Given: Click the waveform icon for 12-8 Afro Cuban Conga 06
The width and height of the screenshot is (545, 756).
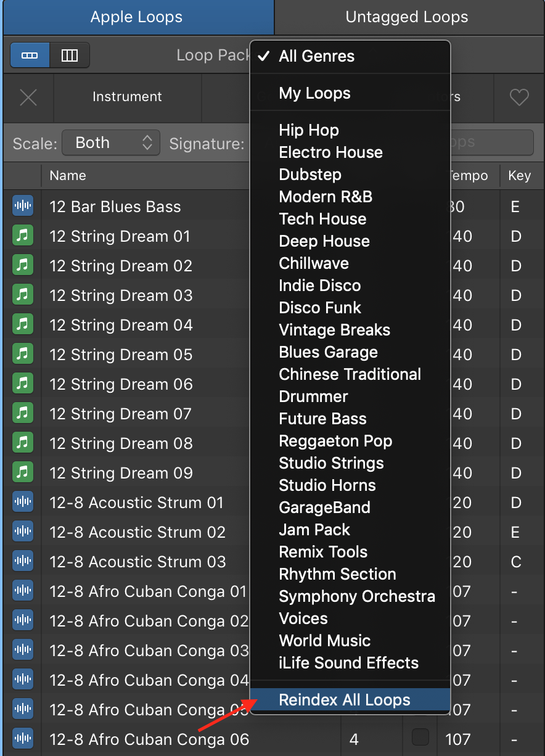Looking at the screenshot, I should (x=23, y=739).
